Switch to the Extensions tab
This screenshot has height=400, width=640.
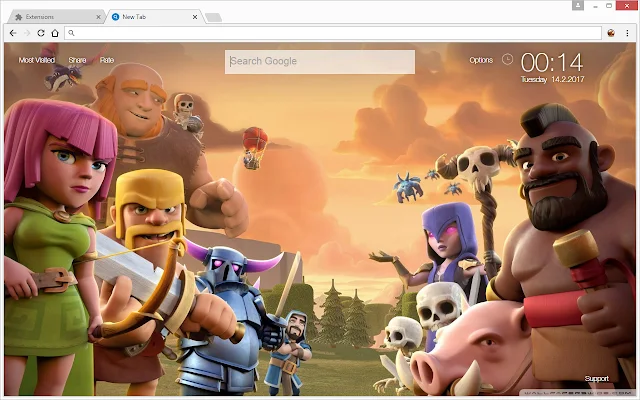point(57,17)
